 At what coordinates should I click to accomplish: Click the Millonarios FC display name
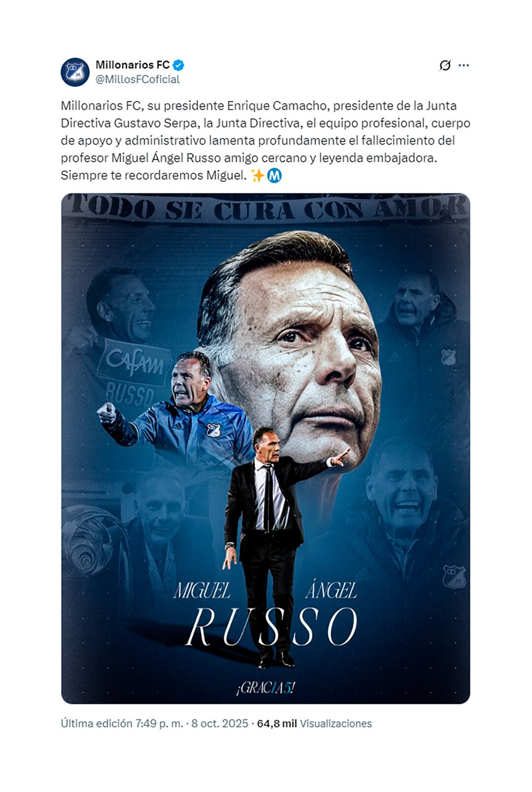[x=133, y=65]
